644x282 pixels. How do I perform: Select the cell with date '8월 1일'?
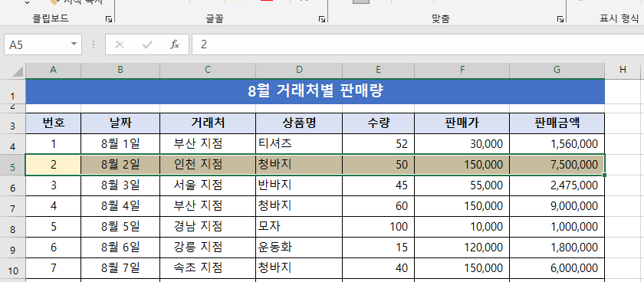click(x=120, y=143)
